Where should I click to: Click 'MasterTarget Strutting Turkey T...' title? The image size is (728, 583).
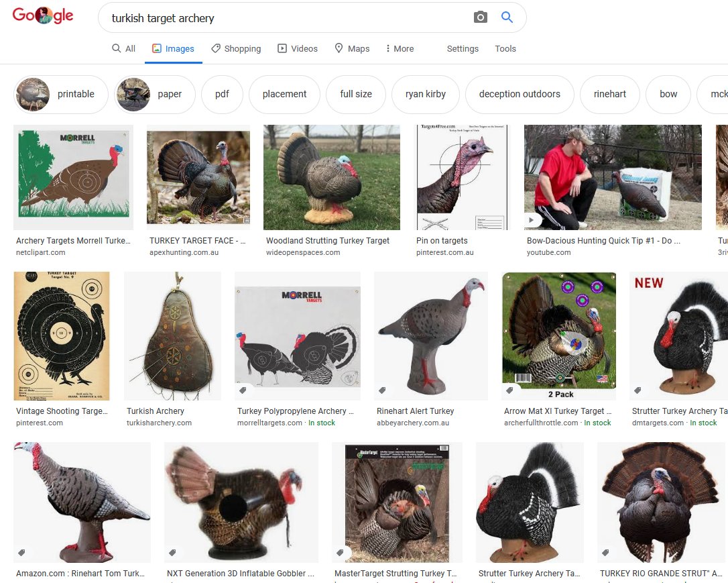click(x=396, y=574)
